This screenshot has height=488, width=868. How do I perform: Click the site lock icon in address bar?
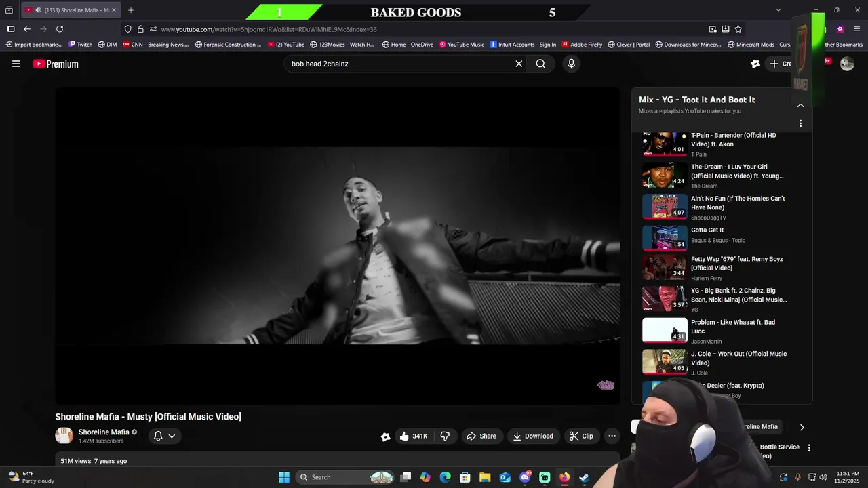[x=140, y=29]
